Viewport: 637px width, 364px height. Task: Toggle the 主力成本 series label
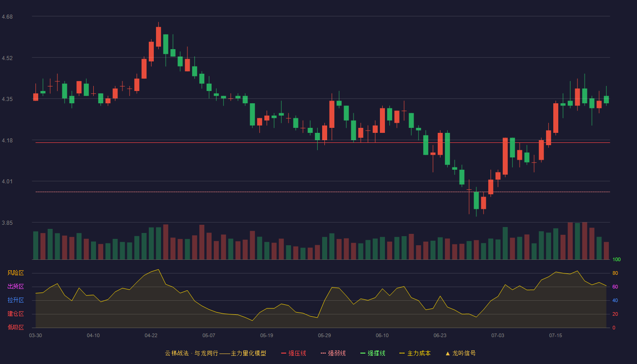click(419, 353)
